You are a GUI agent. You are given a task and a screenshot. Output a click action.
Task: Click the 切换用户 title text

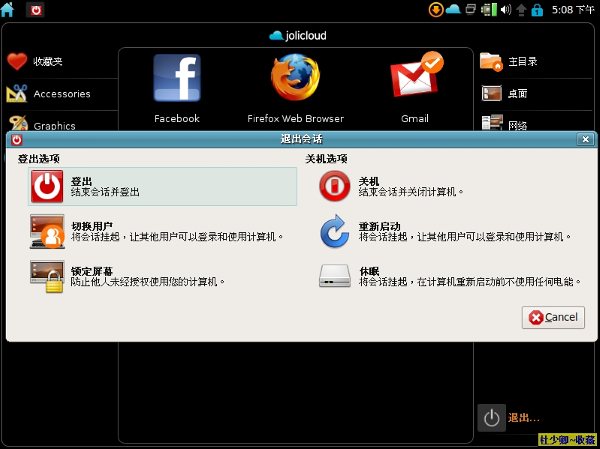(x=92, y=226)
